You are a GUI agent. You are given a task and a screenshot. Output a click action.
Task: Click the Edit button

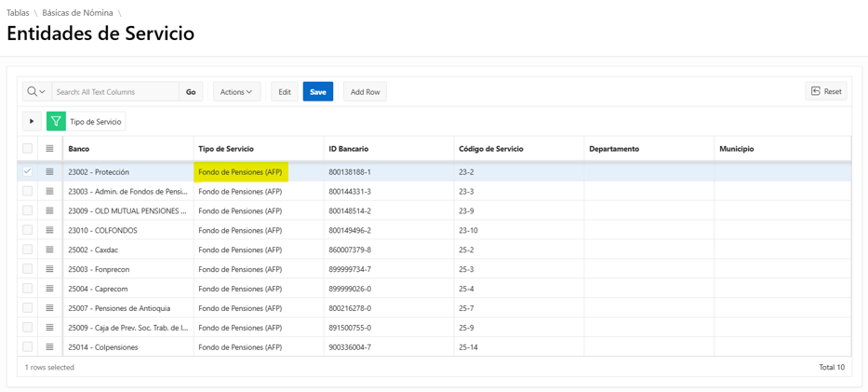click(x=285, y=92)
